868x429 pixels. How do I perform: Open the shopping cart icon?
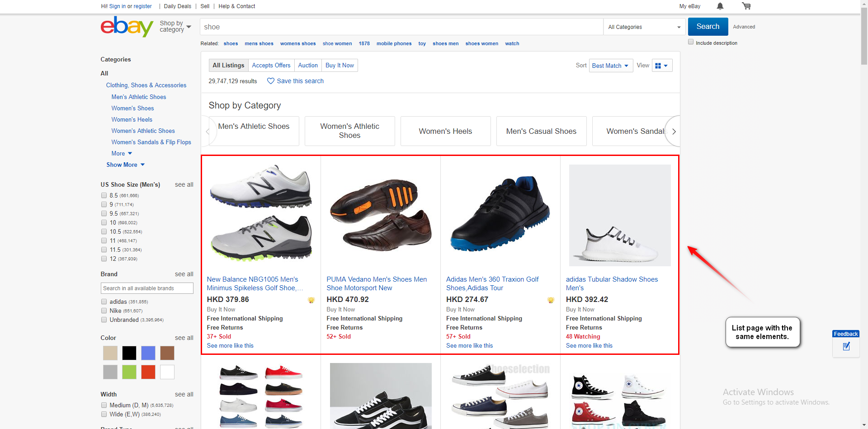pyautogui.click(x=746, y=6)
